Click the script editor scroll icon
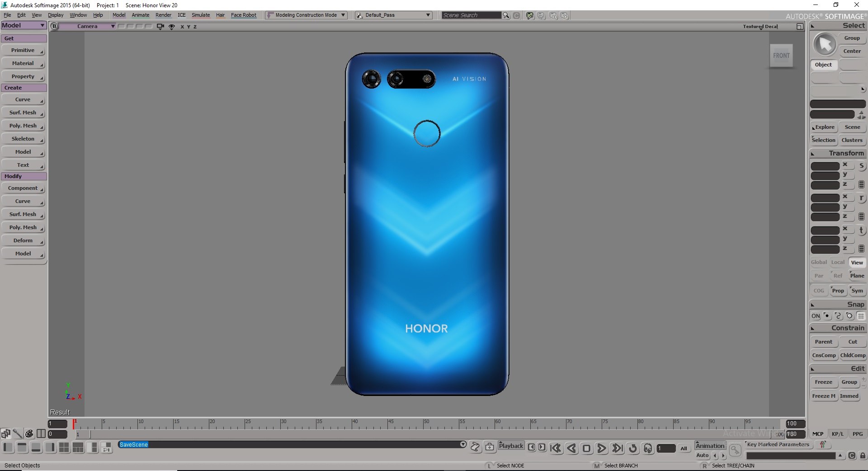 (475, 447)
